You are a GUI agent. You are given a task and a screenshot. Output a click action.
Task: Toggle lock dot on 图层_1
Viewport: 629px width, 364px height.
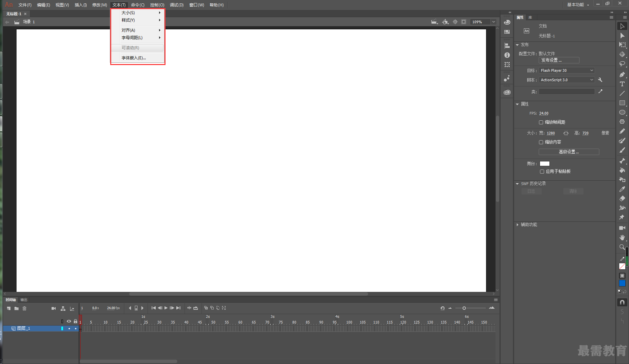click(x=76, y=328)
